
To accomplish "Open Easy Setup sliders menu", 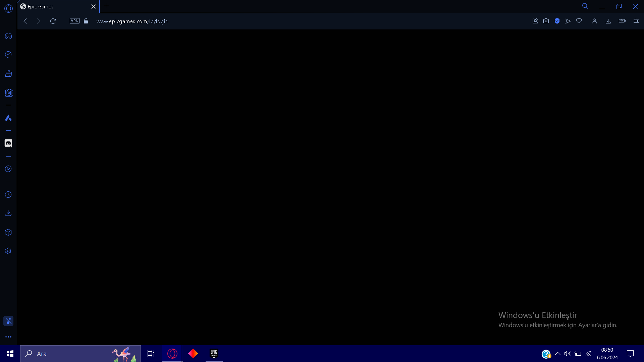I will (x=636, y=21).
